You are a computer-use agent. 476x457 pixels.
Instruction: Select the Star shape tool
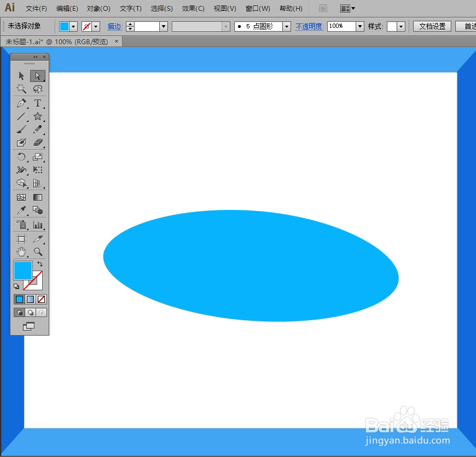point(38,116)
